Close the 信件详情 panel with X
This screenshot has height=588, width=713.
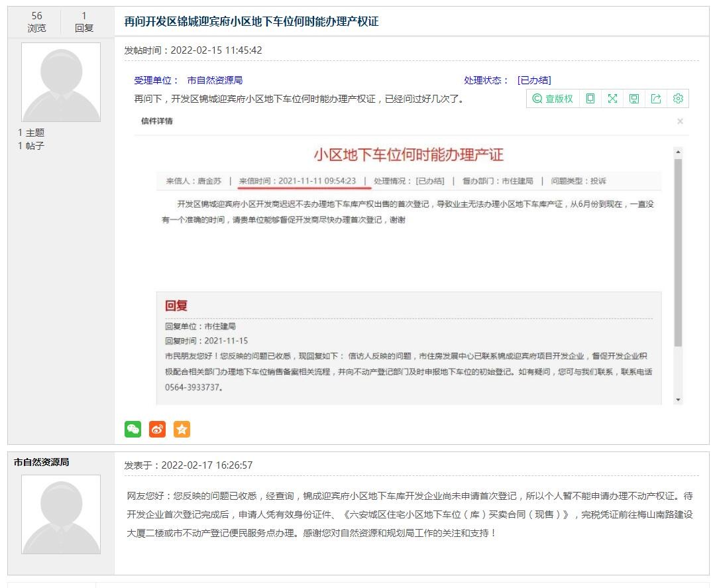(x=680, y=121)
